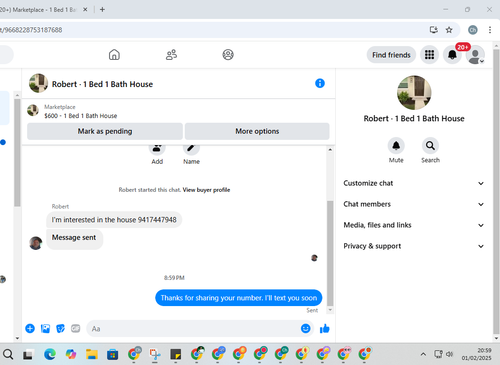Screen dimensions: 500x365
Task: Expand the Privacy & support section
Action: click(x=414, y=246)
